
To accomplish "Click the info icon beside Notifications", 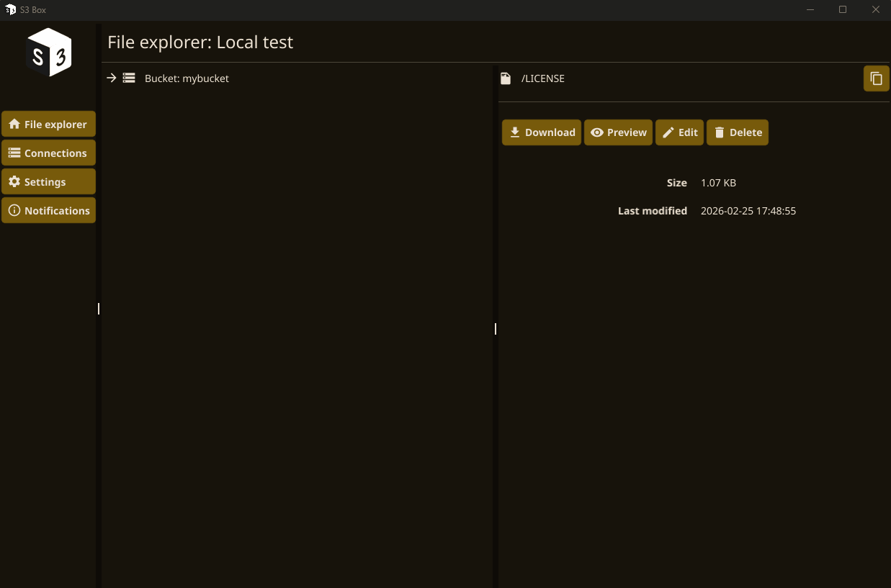I will pyautogui.click(x=14, y=210).
